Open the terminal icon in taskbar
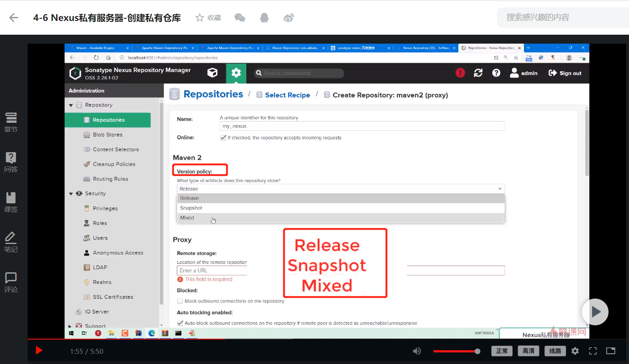The width and height of the screenshot is (629, 364). click(178, 333)
